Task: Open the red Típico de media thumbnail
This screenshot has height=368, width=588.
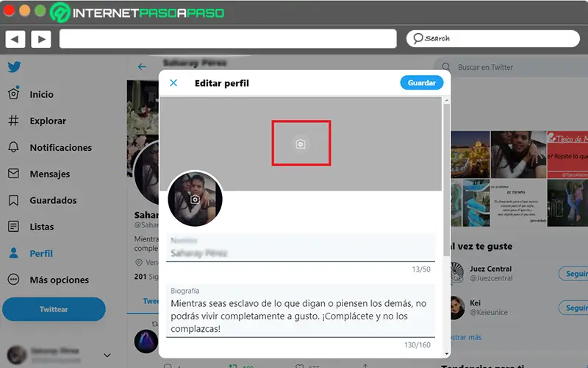Action: point(567,155)
